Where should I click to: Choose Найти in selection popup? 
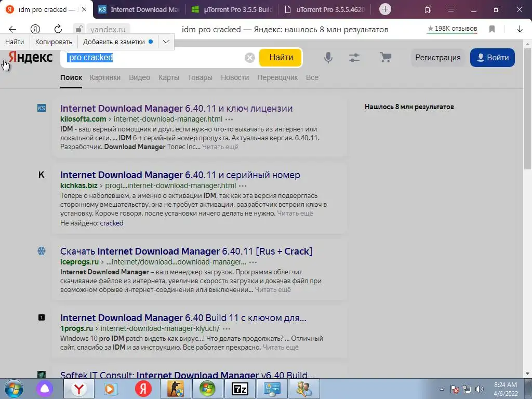coord(15,42)
